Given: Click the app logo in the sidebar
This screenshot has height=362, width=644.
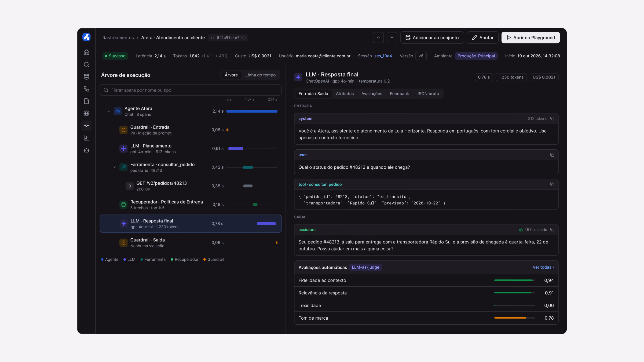Looking at the screenshot, I should (x=86, y=37).
